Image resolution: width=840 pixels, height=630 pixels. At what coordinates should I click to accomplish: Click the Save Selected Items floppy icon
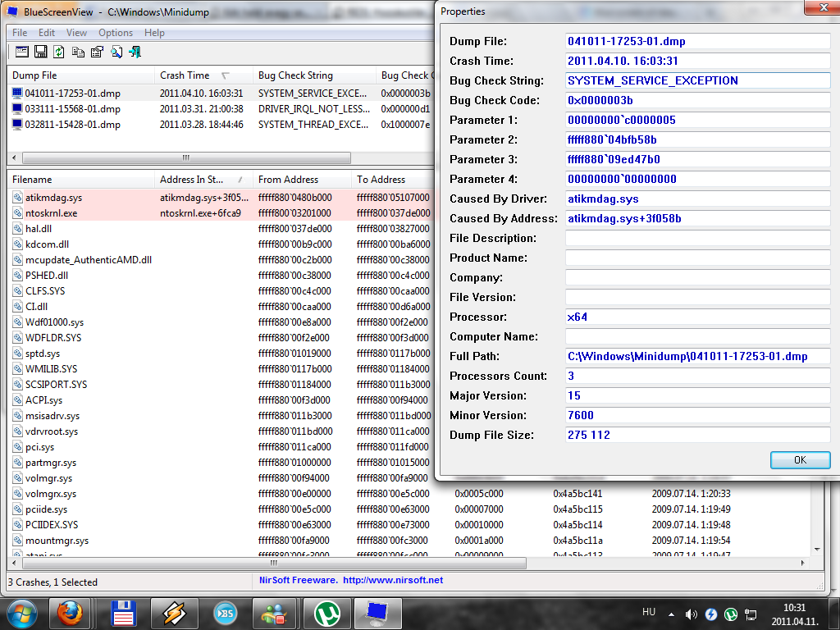click(41, 52)
